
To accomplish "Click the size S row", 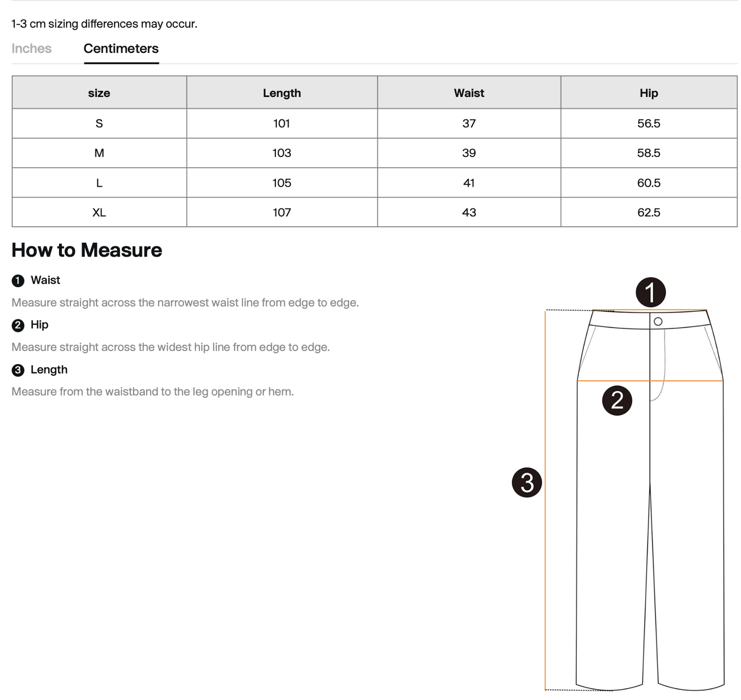I will coord(99,123).
